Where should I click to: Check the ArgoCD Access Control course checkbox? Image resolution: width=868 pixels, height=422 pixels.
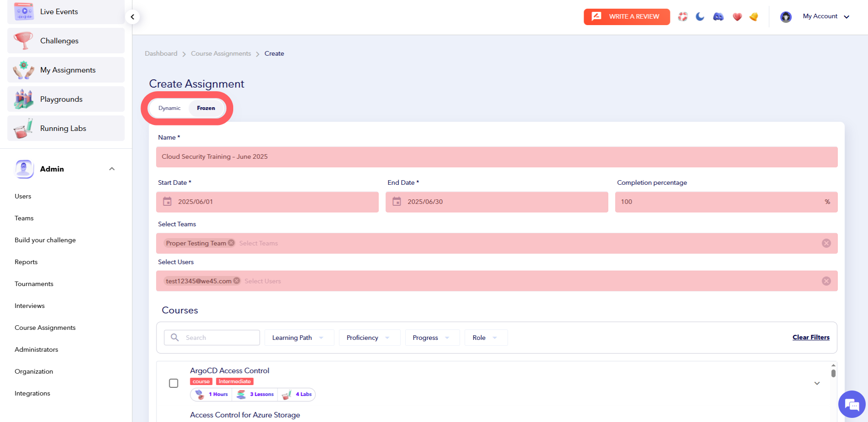coord(173,383)
